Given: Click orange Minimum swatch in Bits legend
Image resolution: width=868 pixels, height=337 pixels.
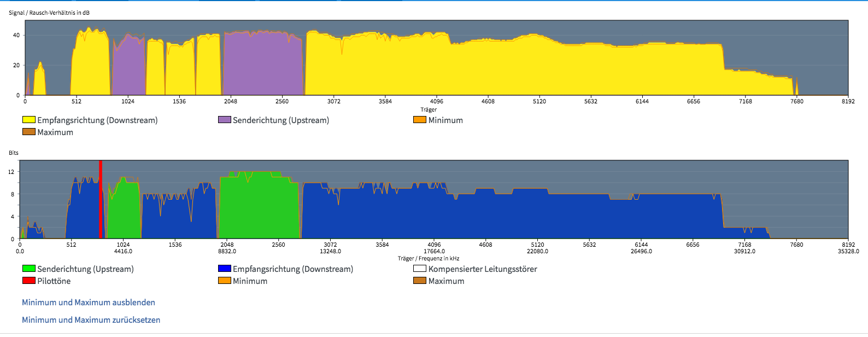Looking at the screenshot, I should (224, 281).
